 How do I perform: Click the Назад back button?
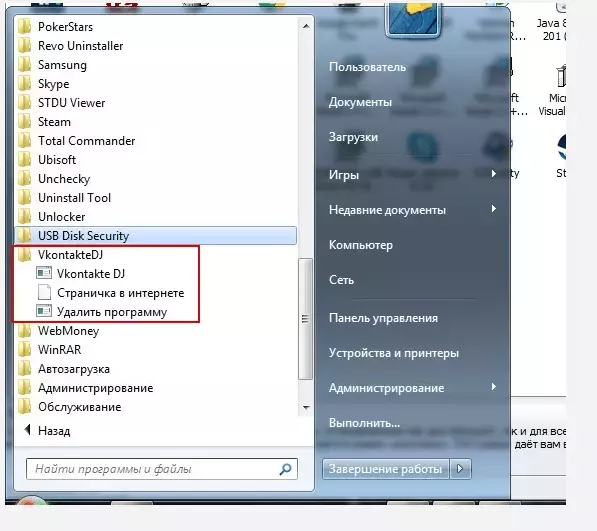pyautogui.click(x=47, y=431)
